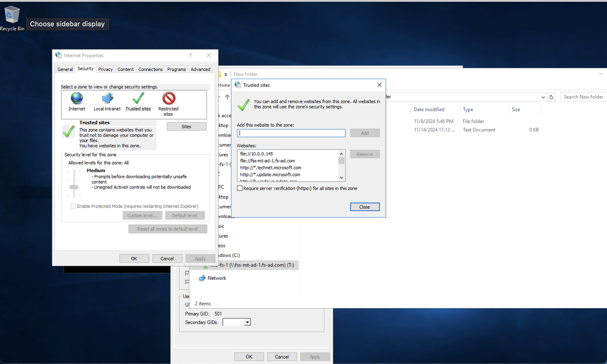The width and height of the screenshot is (607, 364).
Task: Open the Quick Access Toolbar customize chevron
Action: [x=226, y=74]
